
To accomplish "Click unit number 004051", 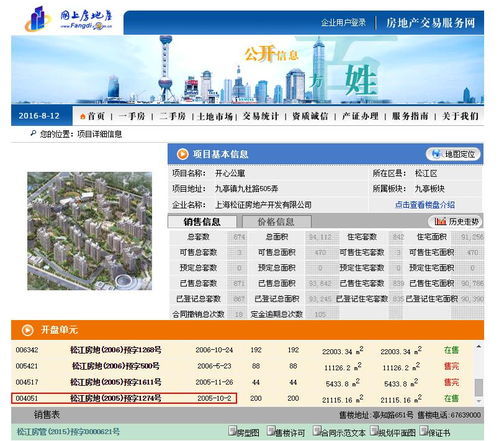I will [x=27, y=398].
